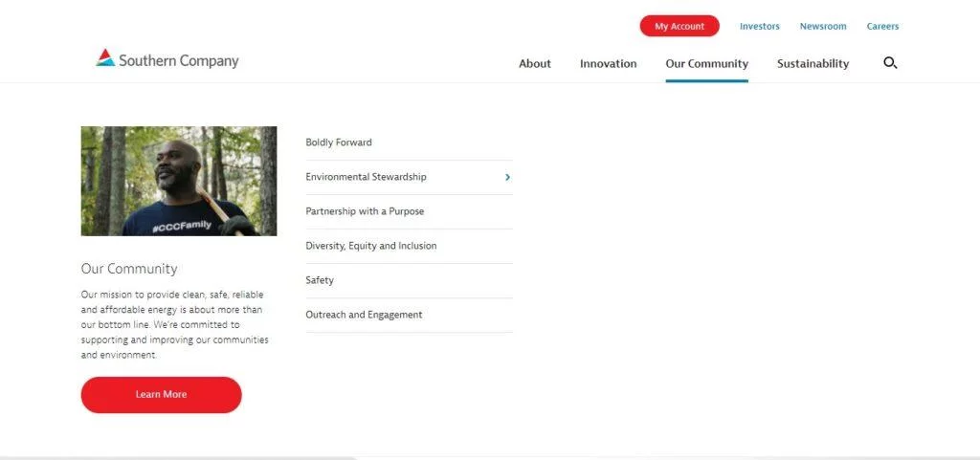Click the man in forest photo
Image resolution: width=980 pixels, height=460 pixels.
pos(179,181)
